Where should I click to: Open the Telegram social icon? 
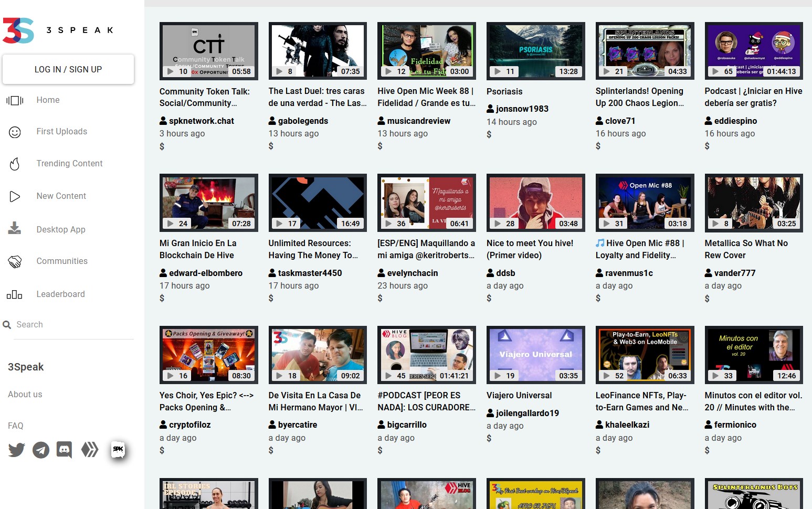click(41, 450)
